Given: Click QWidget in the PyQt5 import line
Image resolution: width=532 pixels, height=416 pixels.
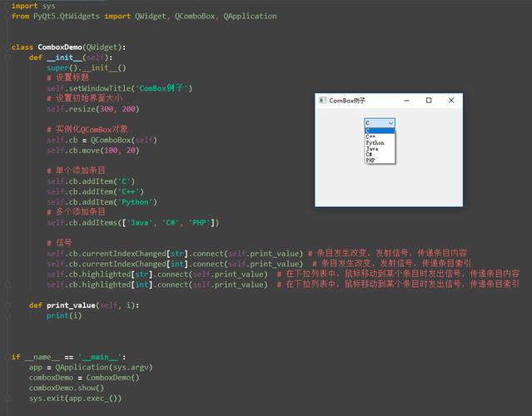Looking at the screenshot, I should click(151, 16).
